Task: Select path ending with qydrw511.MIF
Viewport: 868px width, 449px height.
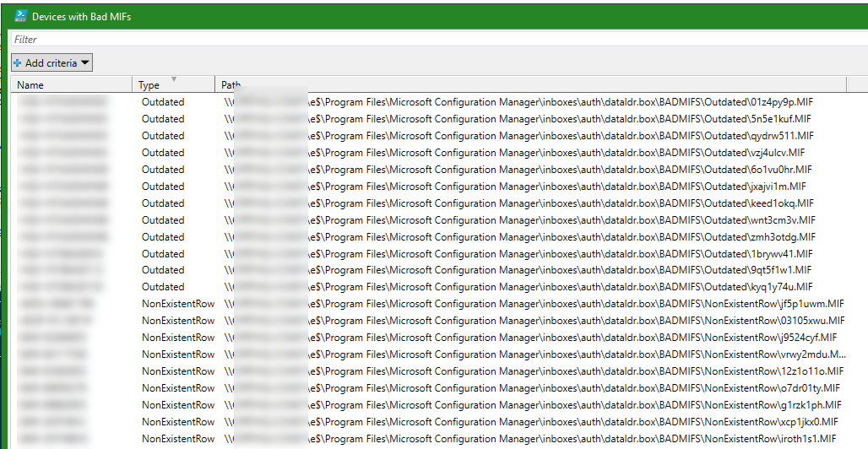Action: coord(518,136)
